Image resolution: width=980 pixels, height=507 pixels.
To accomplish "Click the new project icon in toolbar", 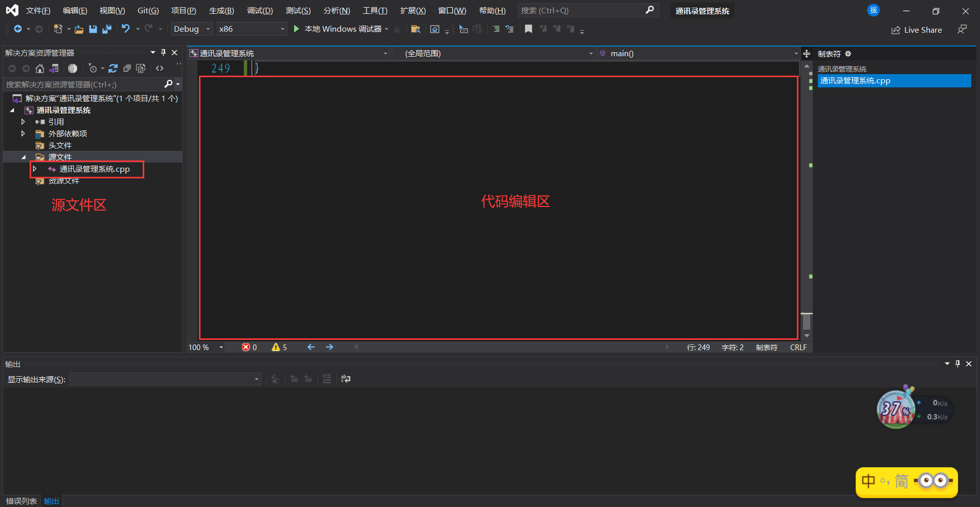I will coord(58,29).
